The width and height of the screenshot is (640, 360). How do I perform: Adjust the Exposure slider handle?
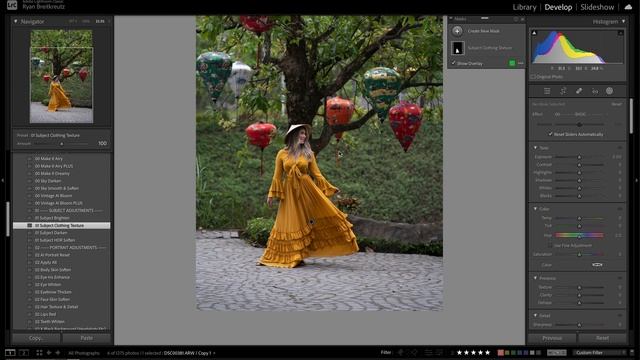(x=579, y=157)
